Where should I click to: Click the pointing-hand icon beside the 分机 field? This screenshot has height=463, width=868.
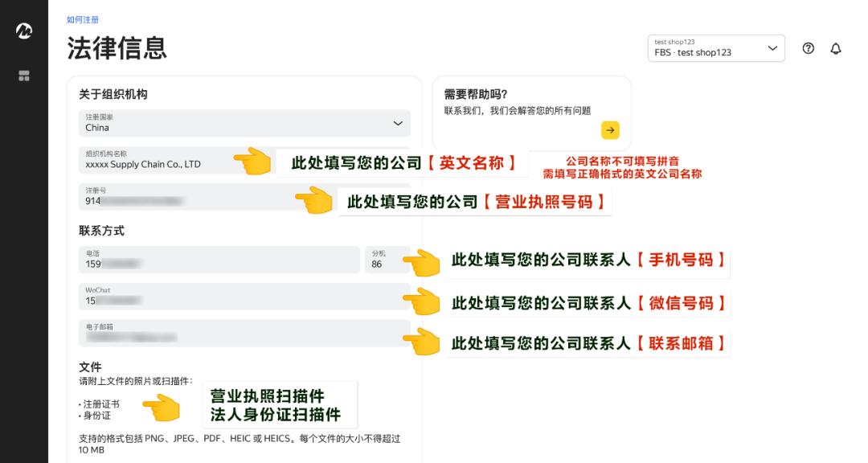(x=422, y=260)
